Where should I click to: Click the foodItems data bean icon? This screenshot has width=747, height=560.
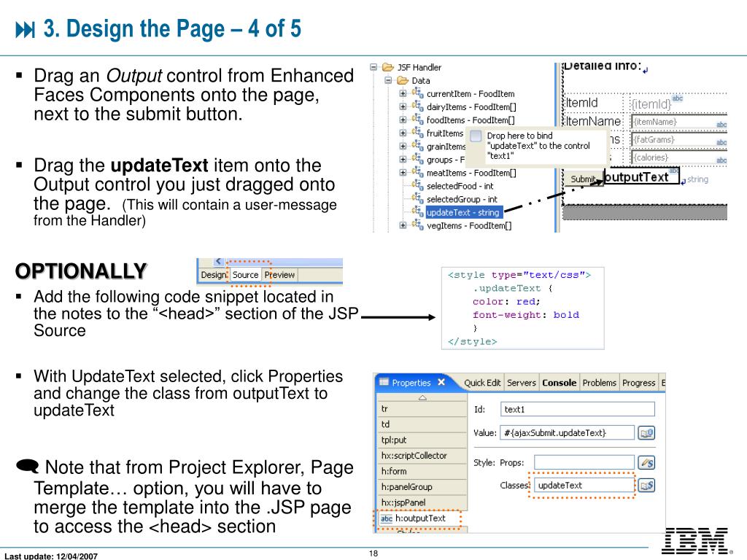tap(418, 120)
